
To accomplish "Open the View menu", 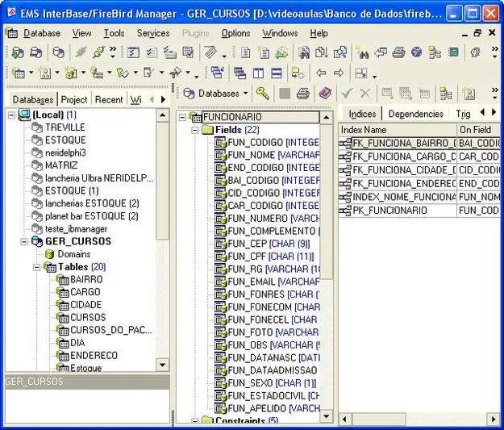I will coord(81,33).
